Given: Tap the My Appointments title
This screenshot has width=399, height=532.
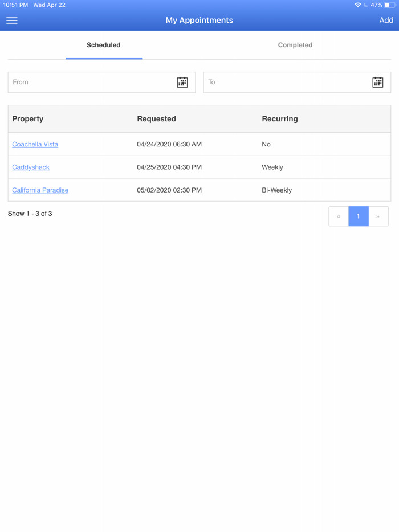Looking at the screenshot, I should point(199,21).
